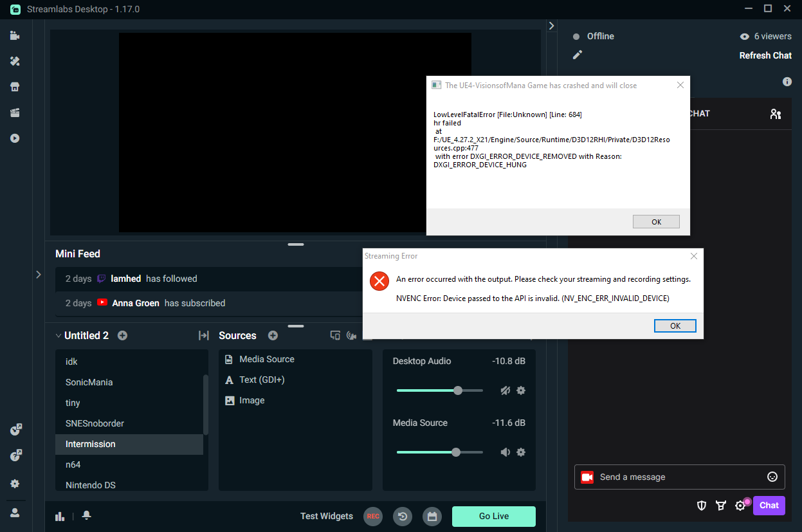The width and height of the screenshot is (802, 532).
Task: Open the App Store icon in the left sidebar
Action: tap(15, 87)
